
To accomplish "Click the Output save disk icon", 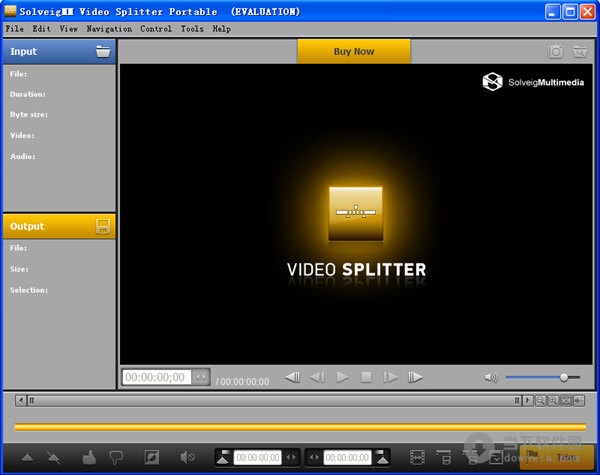I will point(103,226).
